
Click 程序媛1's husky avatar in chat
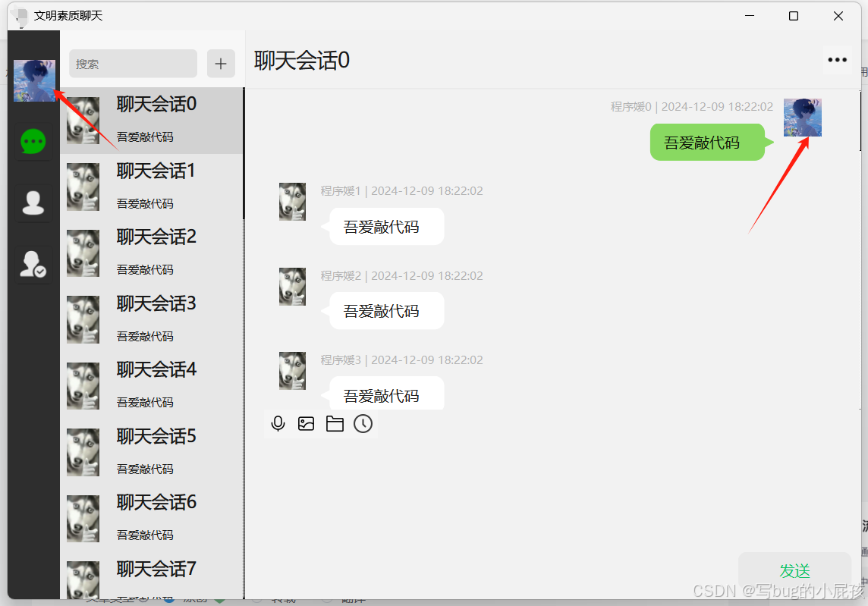tap(292, 202)
